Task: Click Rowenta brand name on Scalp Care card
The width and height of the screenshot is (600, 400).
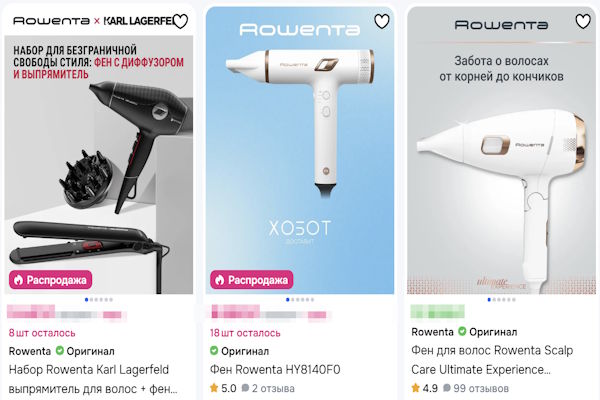Action: [x=432, y=332]
